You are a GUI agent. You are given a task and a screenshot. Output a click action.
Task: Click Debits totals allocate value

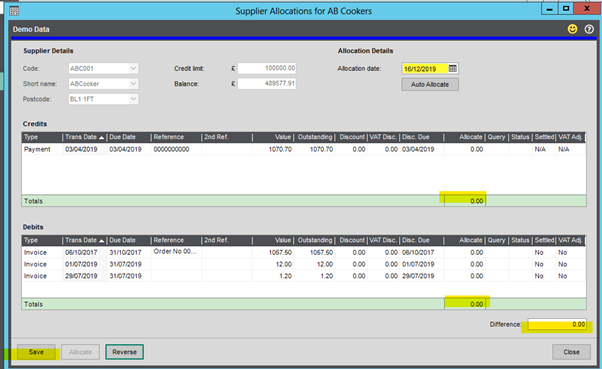click(465, 304)
